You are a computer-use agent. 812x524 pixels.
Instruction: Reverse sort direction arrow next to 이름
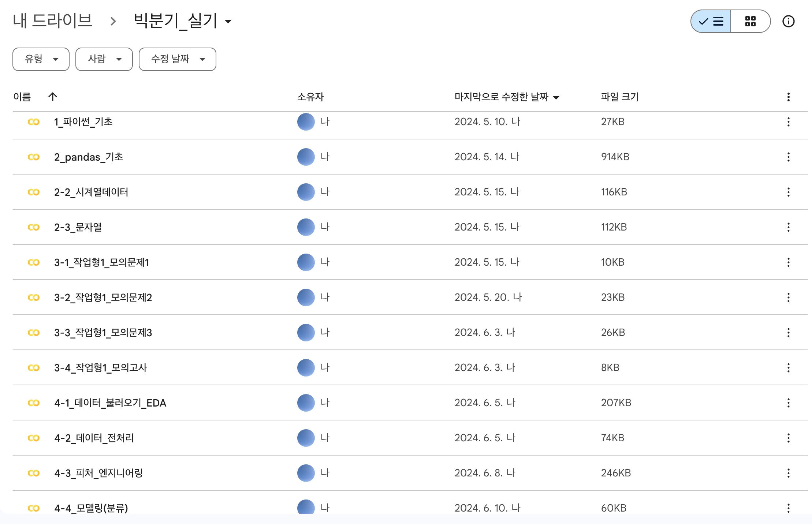tap(53, 97)
